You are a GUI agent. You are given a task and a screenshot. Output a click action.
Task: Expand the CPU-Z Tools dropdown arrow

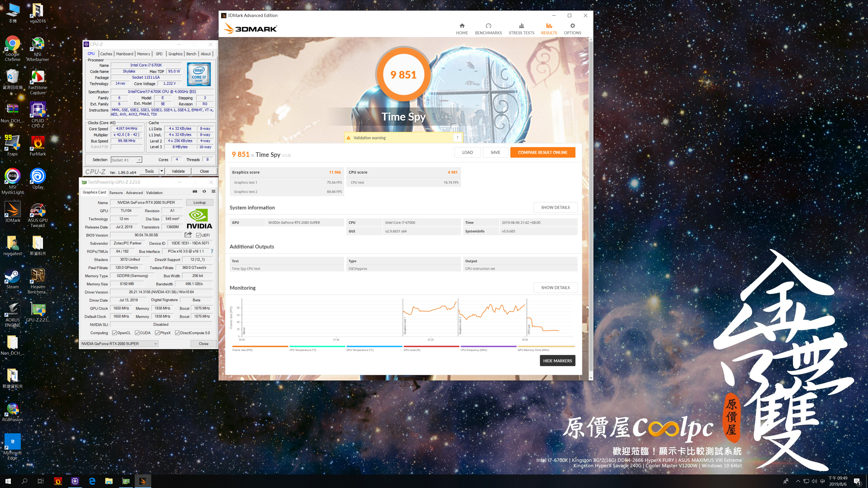tap(162, 171)
